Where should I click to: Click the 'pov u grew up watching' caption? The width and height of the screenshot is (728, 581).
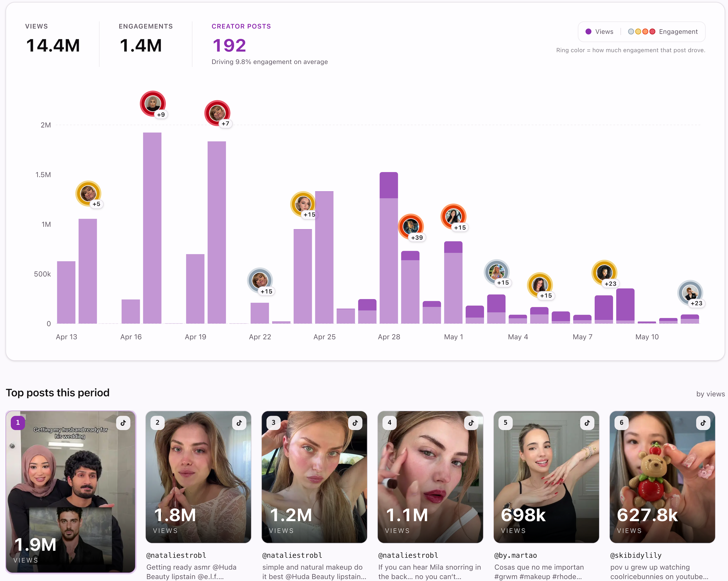click(x=659, y=572)
